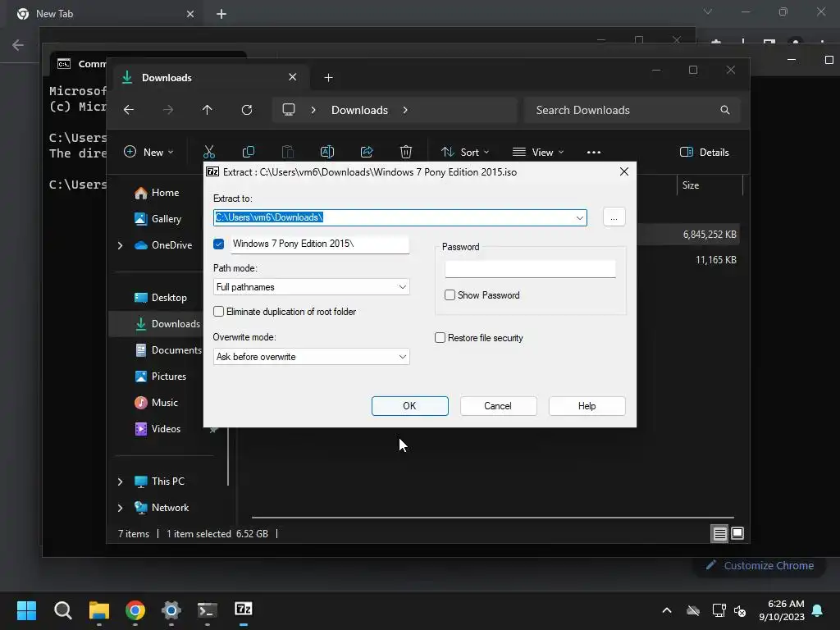Switch to details list view icon in status bar
This screenshot has height=630, width=840.
coord(719,533)
